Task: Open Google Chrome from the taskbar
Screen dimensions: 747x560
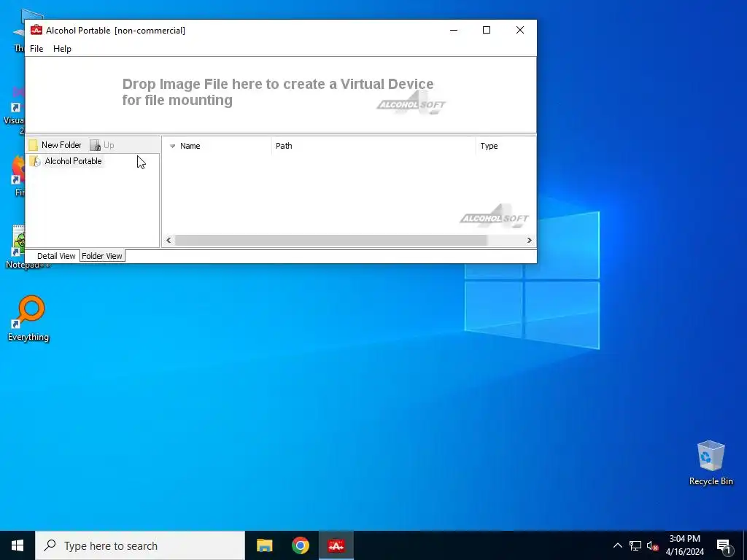Action: click(300, 545)
